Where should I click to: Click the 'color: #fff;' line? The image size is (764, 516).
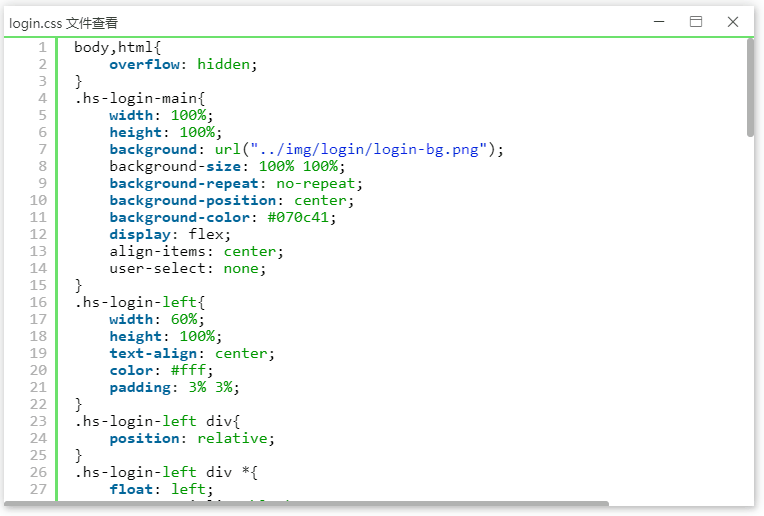point(161,370)
